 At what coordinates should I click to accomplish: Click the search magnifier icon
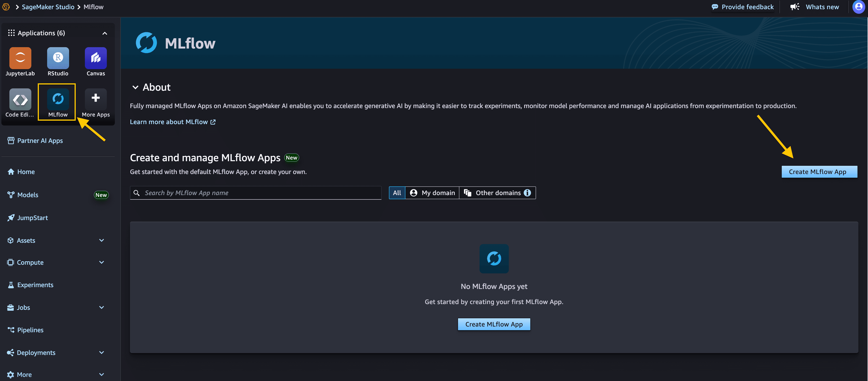pos(136,193)
